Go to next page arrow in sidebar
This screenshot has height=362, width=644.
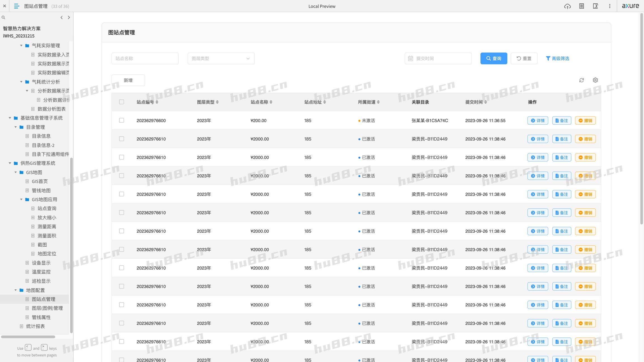[x=69, y=17]
